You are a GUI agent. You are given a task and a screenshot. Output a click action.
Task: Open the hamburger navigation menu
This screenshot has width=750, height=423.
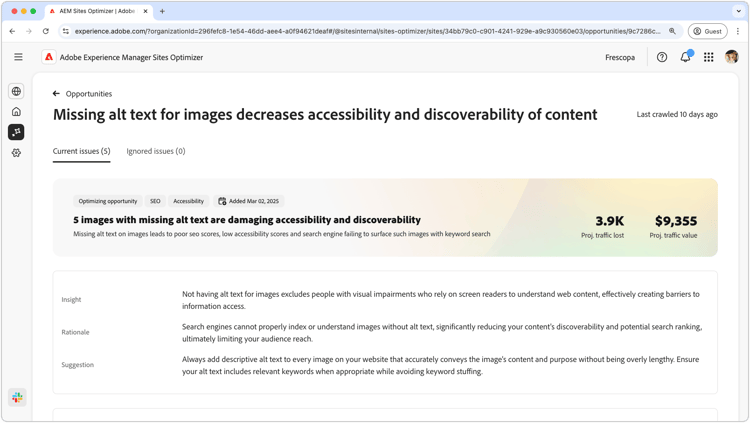(18, 57)
